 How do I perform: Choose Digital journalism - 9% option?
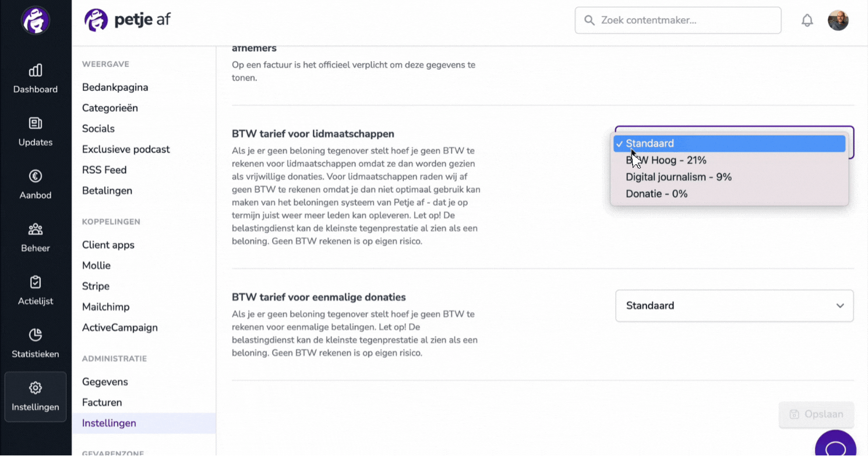tap(729, 177)
